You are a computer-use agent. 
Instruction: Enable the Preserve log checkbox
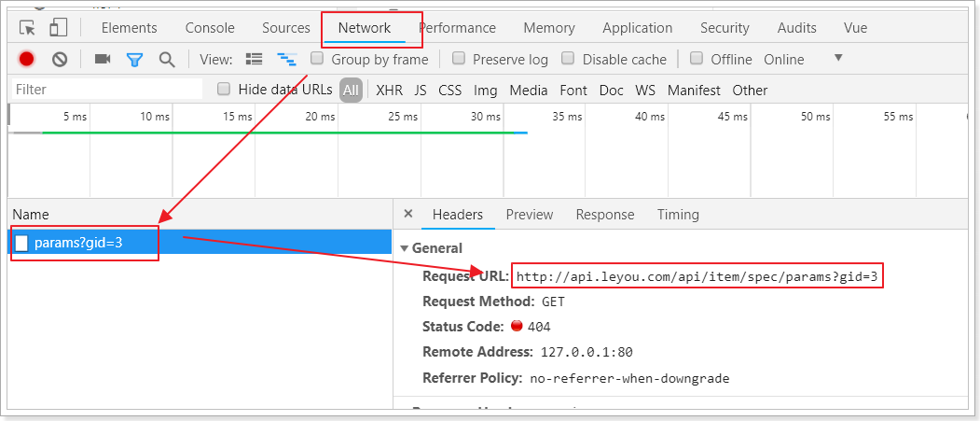pos(459,59)
